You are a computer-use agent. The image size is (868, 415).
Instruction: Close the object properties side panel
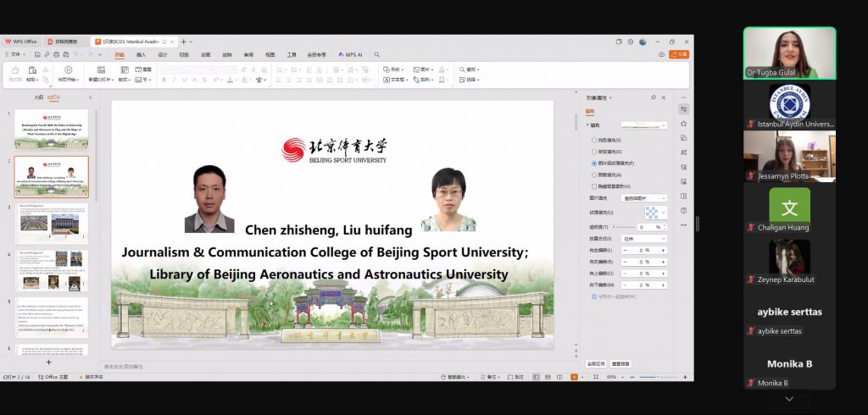coord(664,97)
